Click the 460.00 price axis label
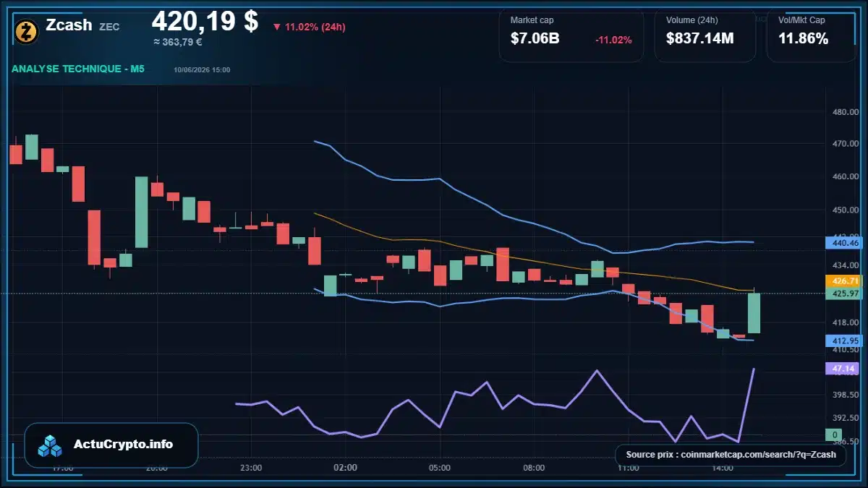This screenshot has height=488, width=868. pos(846,176)
